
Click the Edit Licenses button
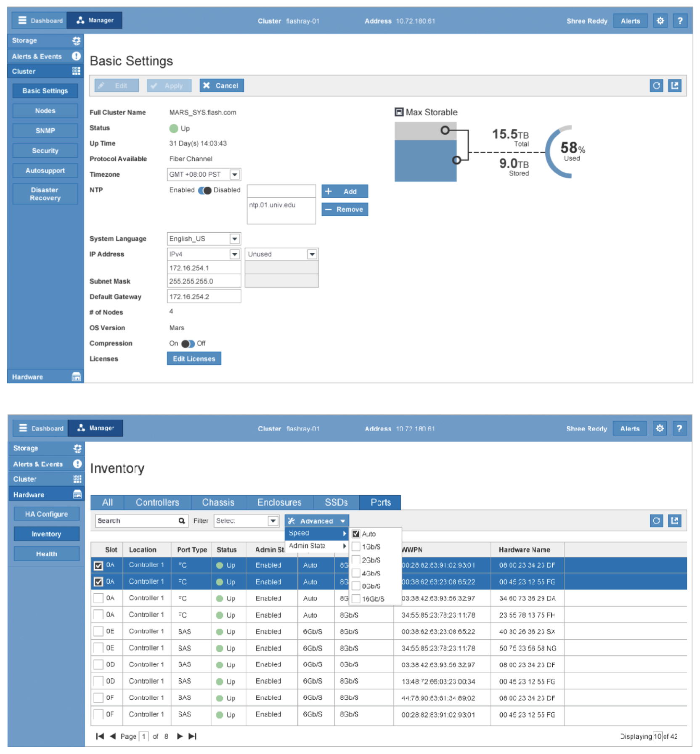tap(194, 359)
